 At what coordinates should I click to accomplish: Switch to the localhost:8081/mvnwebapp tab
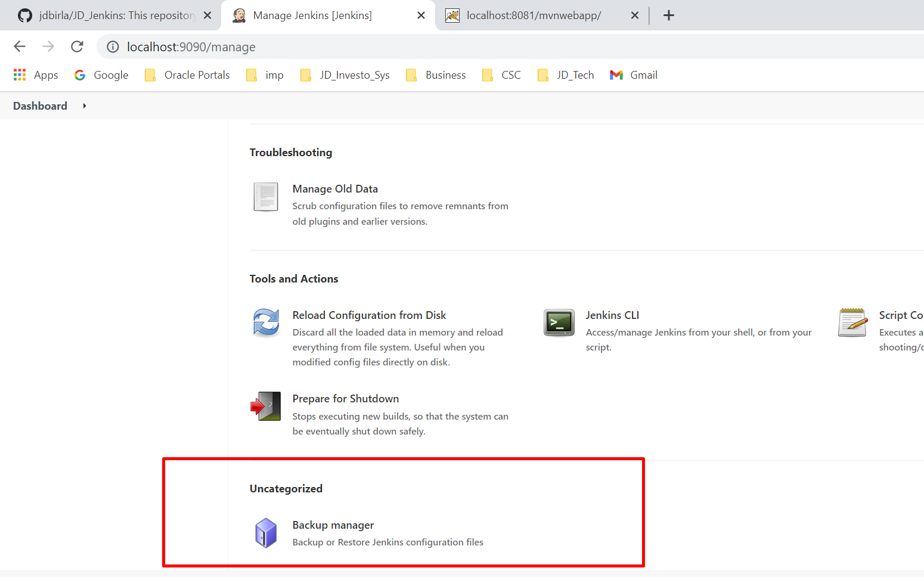[541, 15]
